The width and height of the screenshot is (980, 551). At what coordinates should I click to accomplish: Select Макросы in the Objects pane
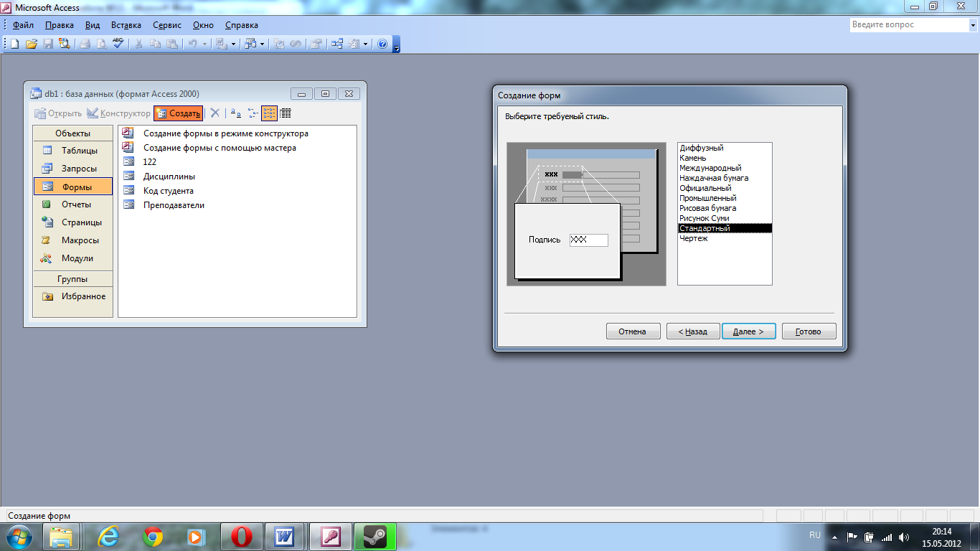tap(73, 240)
